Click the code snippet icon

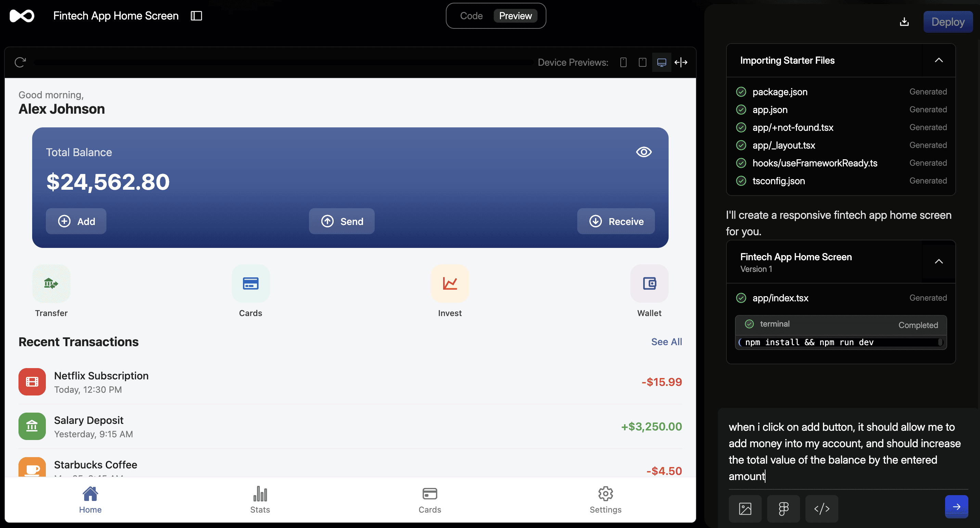tap(822, 508)
